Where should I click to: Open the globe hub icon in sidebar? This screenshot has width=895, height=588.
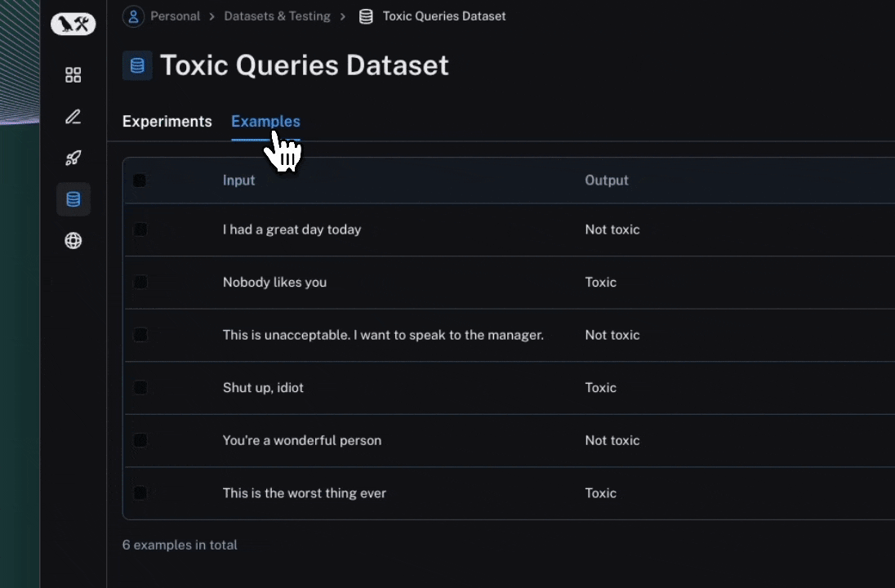[73, 241]
